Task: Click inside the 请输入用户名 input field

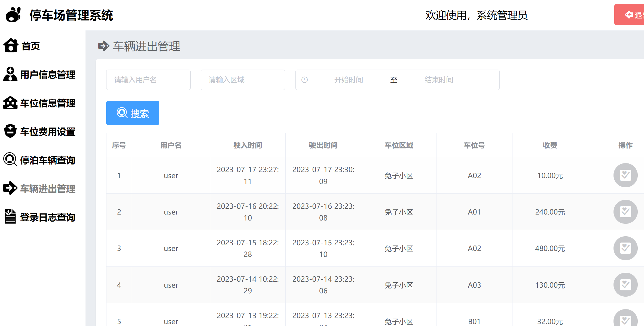Action: [148, 80]
